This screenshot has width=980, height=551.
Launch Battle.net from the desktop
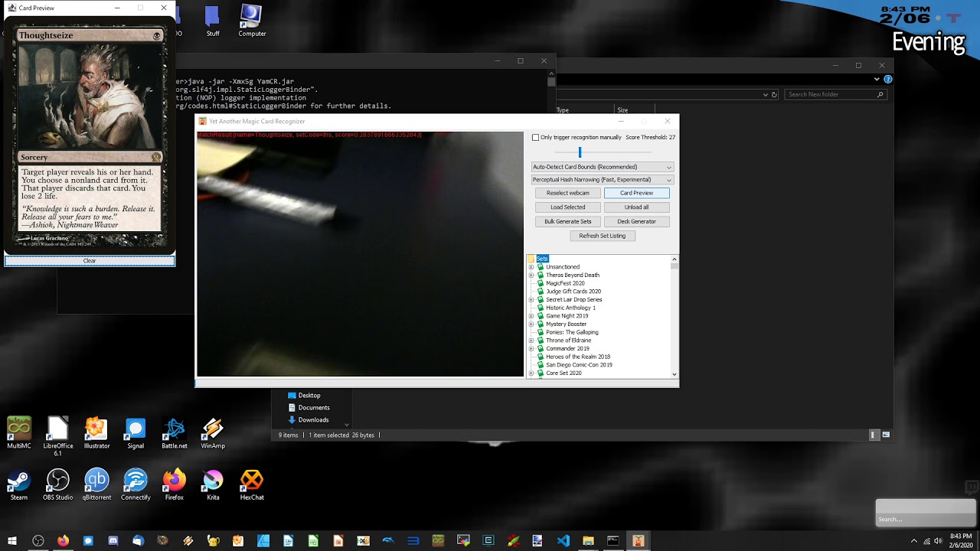pos(175,433)
